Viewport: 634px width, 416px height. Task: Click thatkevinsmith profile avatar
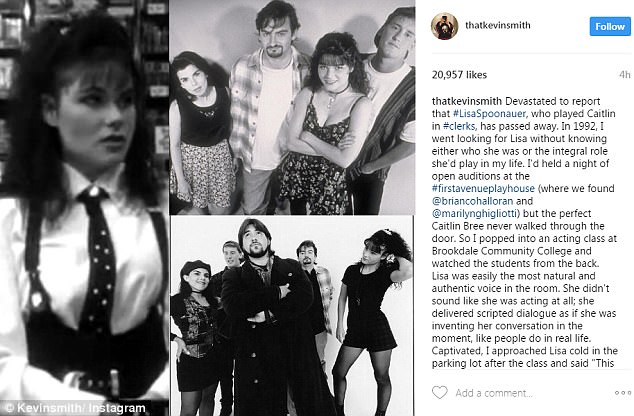click(444, 26)
